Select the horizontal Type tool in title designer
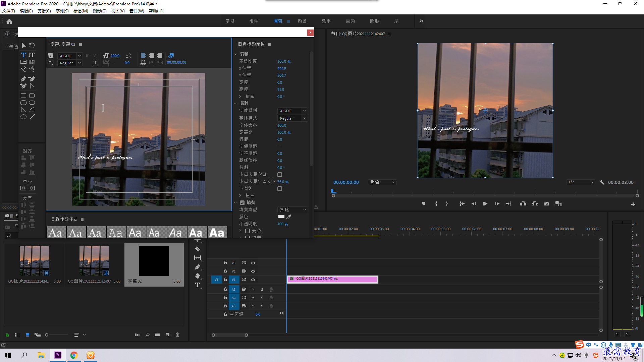Screen dimensions: 644x362 coord(23,55)
